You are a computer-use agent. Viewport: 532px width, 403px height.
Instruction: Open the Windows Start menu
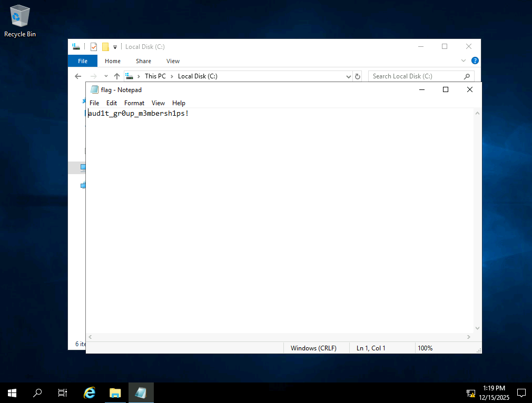[x=12, y=392]
